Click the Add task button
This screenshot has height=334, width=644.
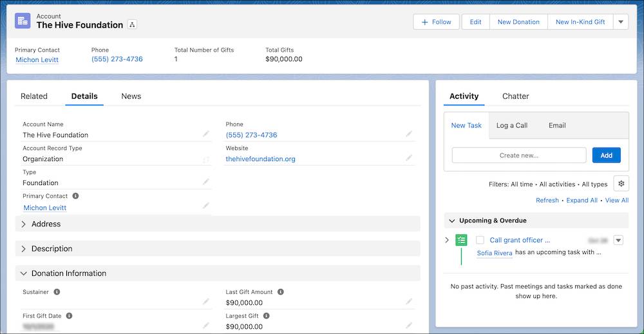[x=606, y=155]
